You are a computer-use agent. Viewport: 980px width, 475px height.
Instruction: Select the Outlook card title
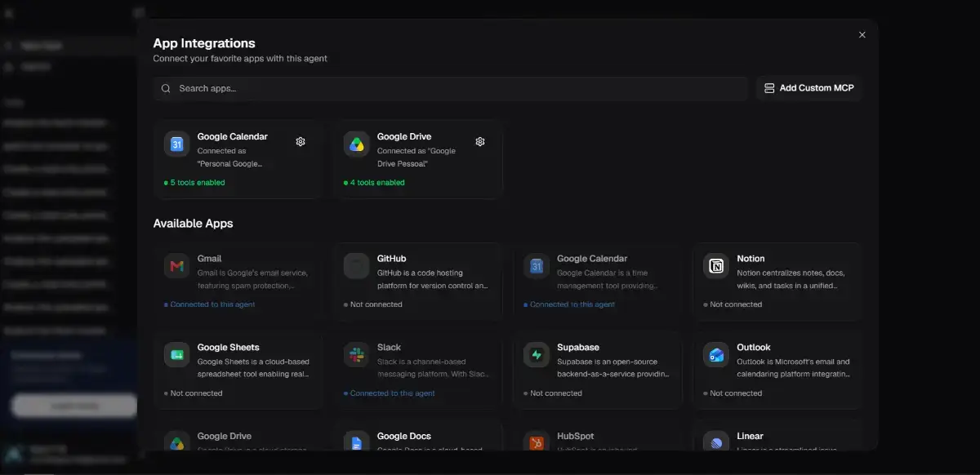[x=753, y=348]
